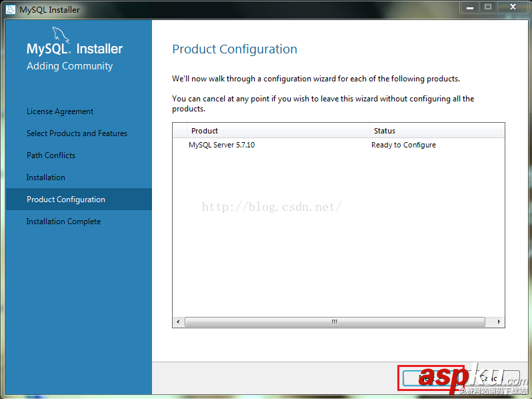This screenshot has height=399, width=532.
Task: Click the Status column header
Action: [x=437, y=131]
